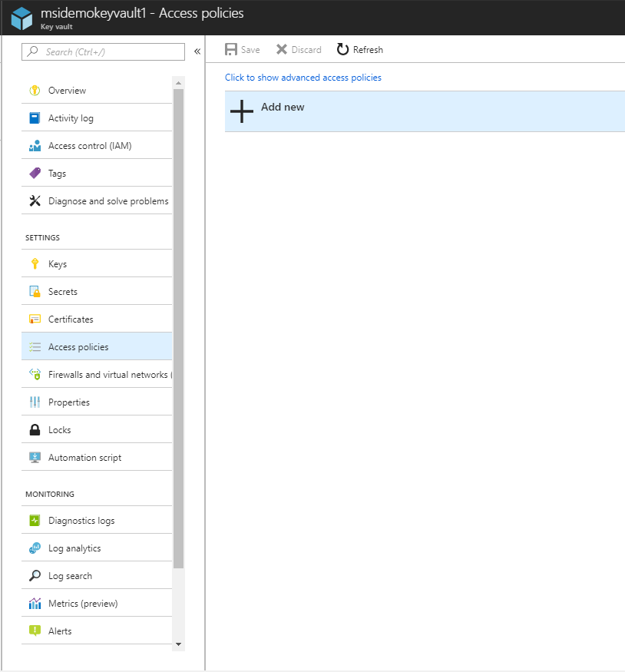Click the Key vault cube icon
This screenshot has height=672, width=625.
coord(21,18)
